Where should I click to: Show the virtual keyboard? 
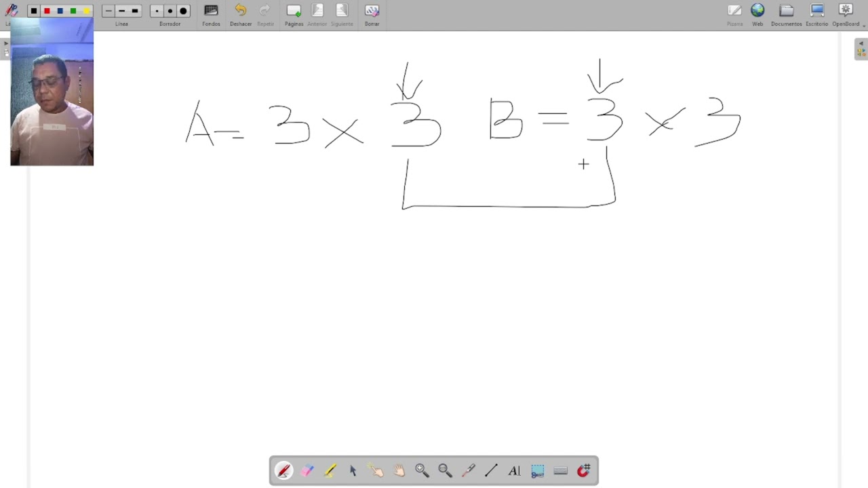tap(561, 470)
